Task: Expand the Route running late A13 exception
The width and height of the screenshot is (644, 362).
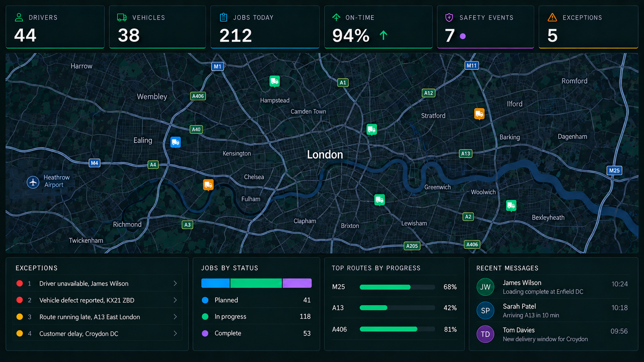Action: pos(97,317)
